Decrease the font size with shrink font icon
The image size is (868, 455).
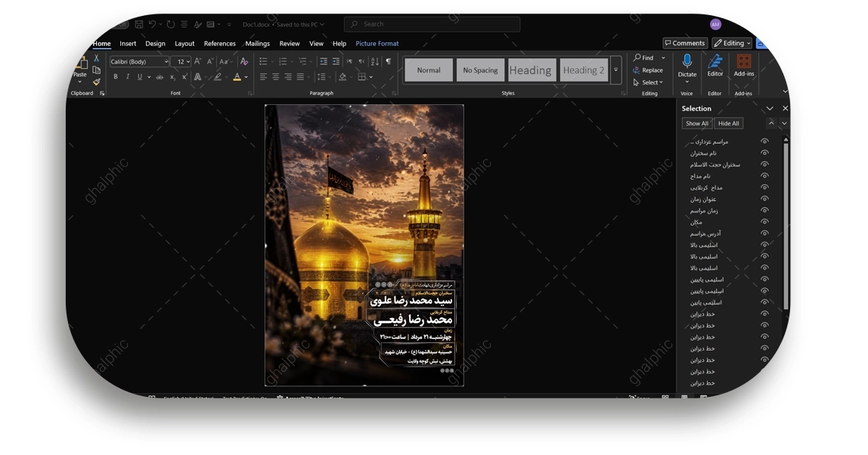coord(209,61)
